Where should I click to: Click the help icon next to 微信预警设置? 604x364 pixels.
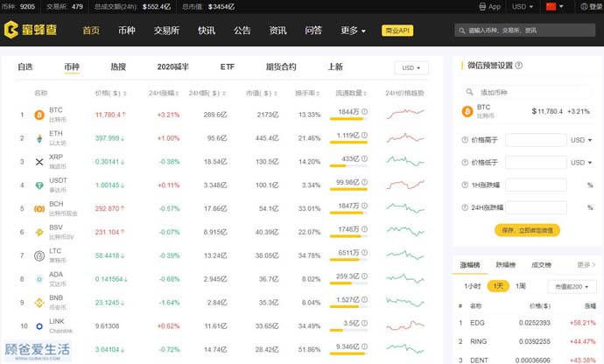click(519, 66)
